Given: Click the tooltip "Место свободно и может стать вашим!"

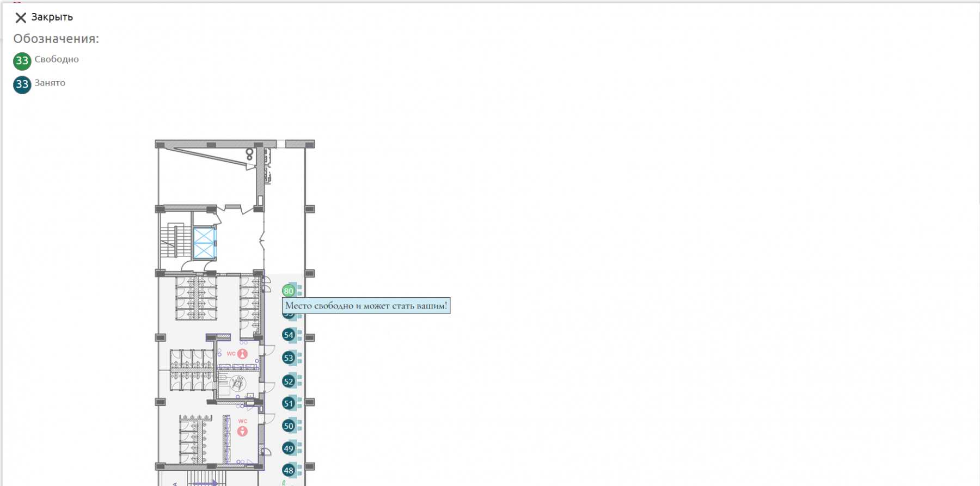Looking at the screenshot, I should 366,306.
